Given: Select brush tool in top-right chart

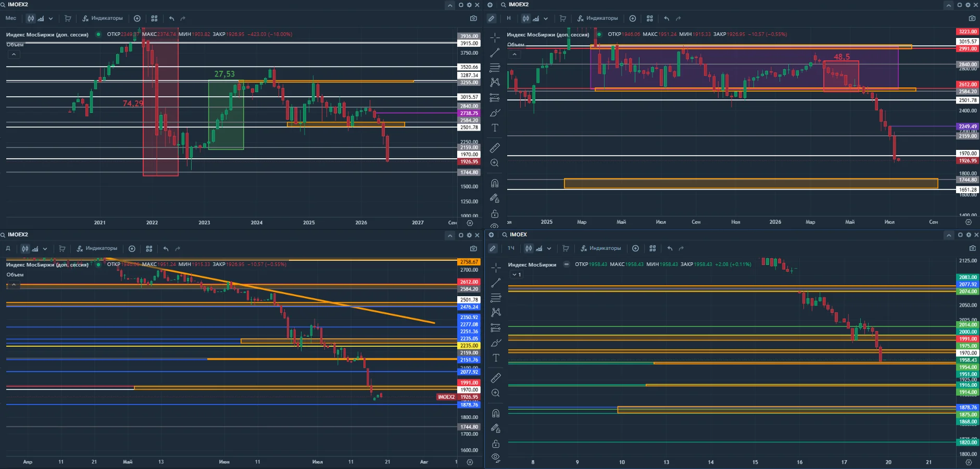Looking at the screenshot, I should point(495,112).
